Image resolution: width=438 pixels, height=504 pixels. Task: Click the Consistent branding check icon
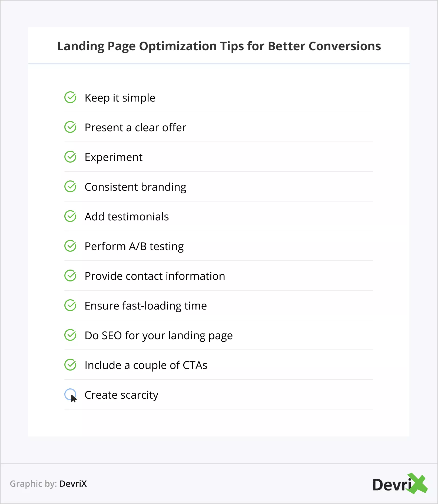(70, 187)
